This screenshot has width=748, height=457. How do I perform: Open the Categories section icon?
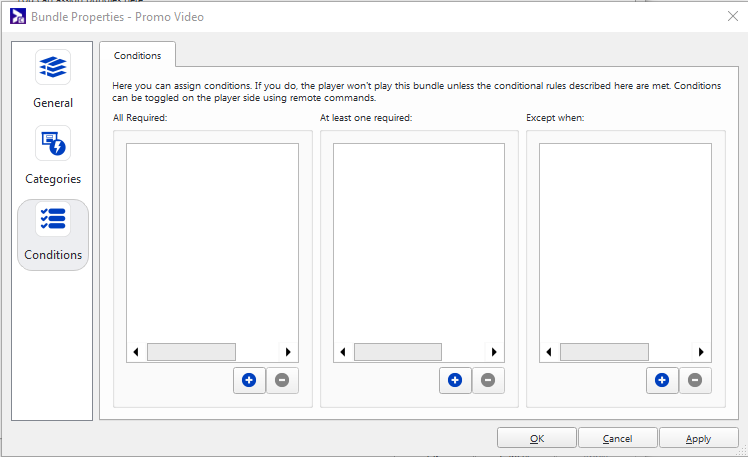pos(53,143)
